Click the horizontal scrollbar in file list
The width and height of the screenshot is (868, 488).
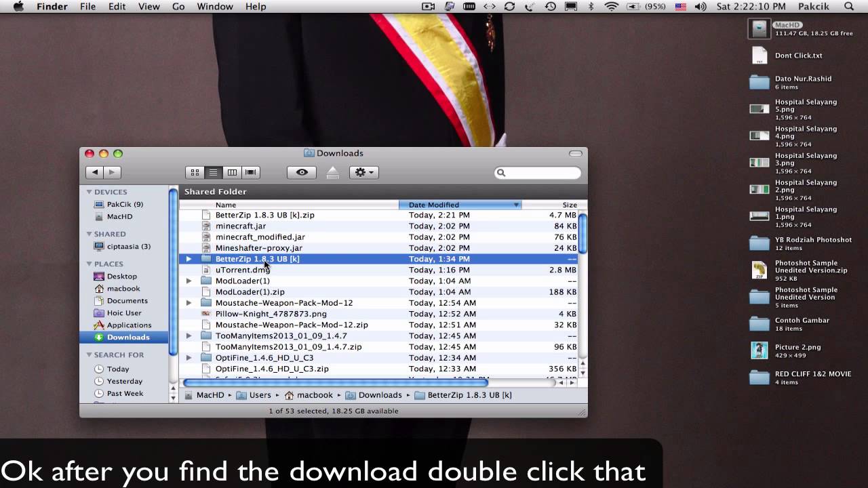(x=336, y=382)
